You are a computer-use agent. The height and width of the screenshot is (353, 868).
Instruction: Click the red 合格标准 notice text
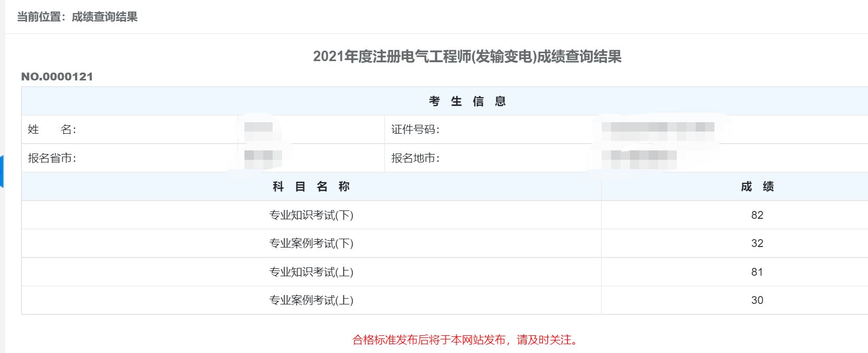tap(467, 340)
